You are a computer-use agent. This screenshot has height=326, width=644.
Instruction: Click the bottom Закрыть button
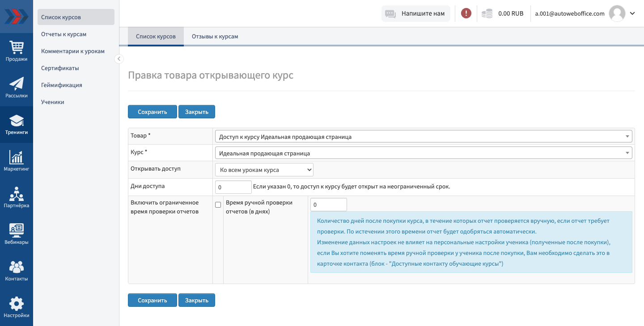(197, 300)
